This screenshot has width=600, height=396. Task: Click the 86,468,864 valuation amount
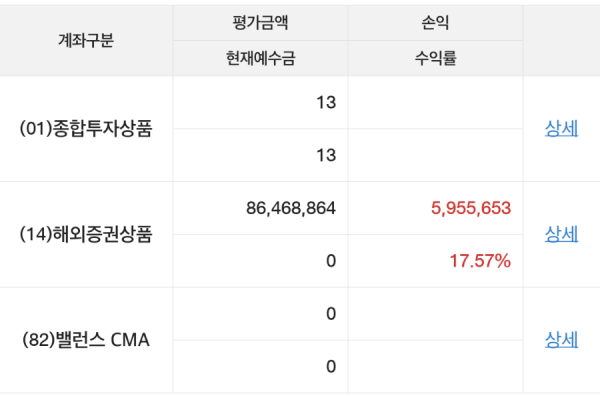coord(291,208)
